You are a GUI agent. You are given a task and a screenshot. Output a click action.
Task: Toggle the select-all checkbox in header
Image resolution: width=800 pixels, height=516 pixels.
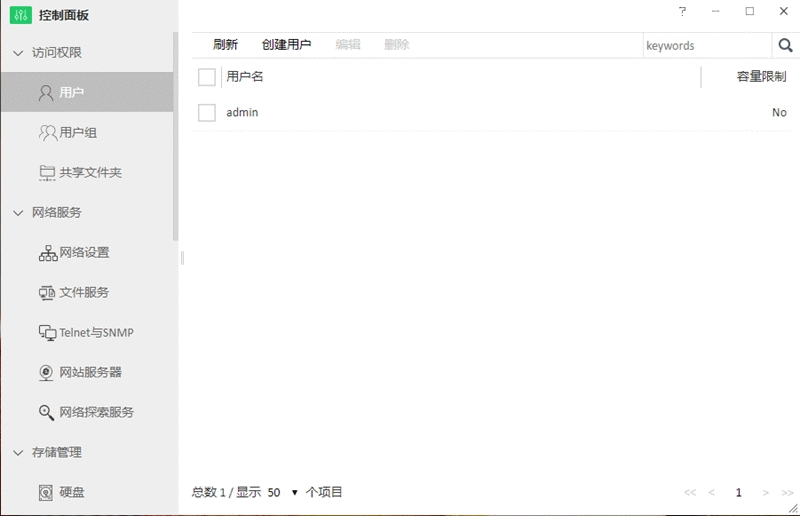(x=207, y=77)
